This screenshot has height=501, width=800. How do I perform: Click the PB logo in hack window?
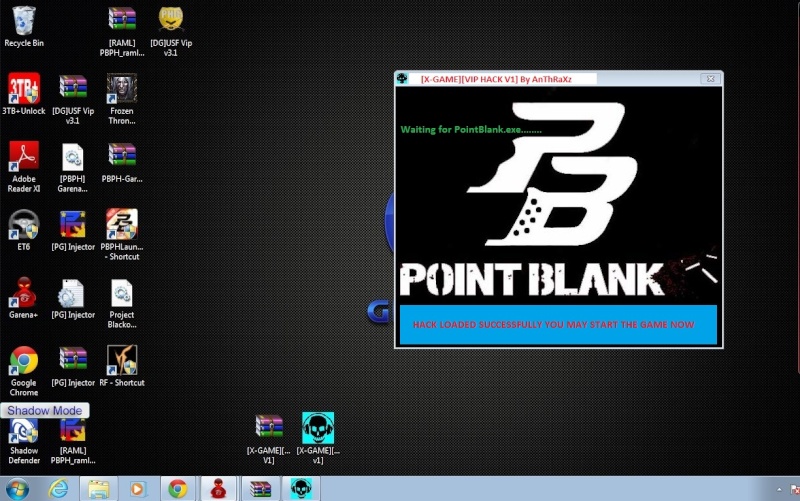point(553,173)
